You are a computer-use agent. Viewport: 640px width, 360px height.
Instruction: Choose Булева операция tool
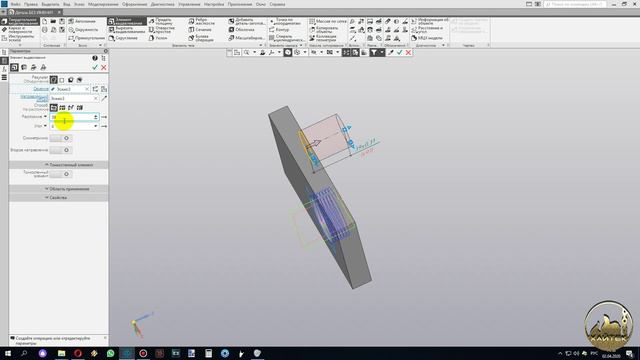coord(201,38)
